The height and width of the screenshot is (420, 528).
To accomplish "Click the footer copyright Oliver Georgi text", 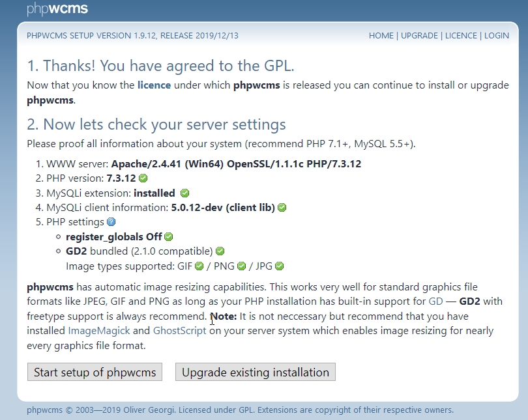I will pos(240,410).
